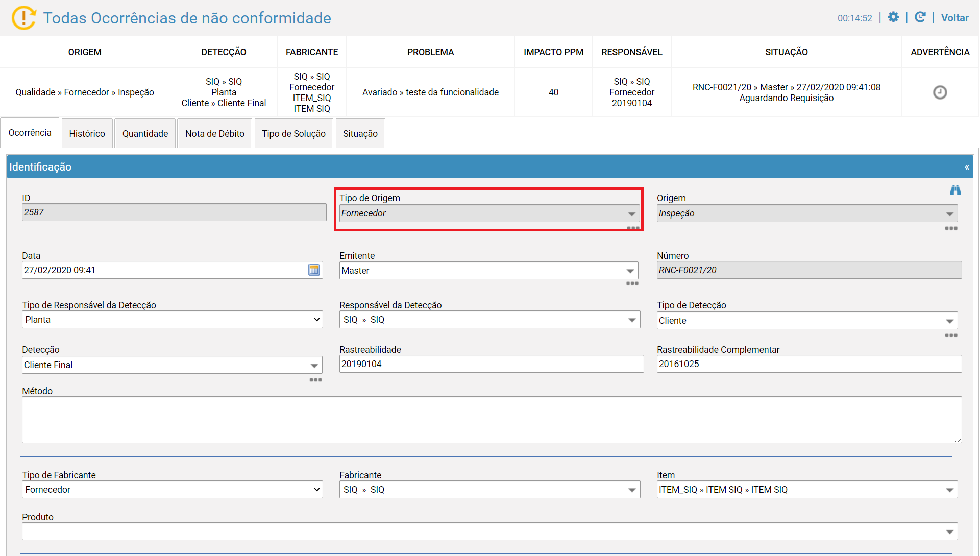Expand the Emitente dropdown showing Master

[489, 271]
